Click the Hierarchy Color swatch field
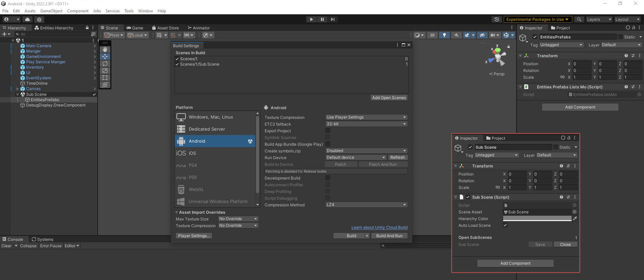The image size is (644, 280). pos(537,219)
